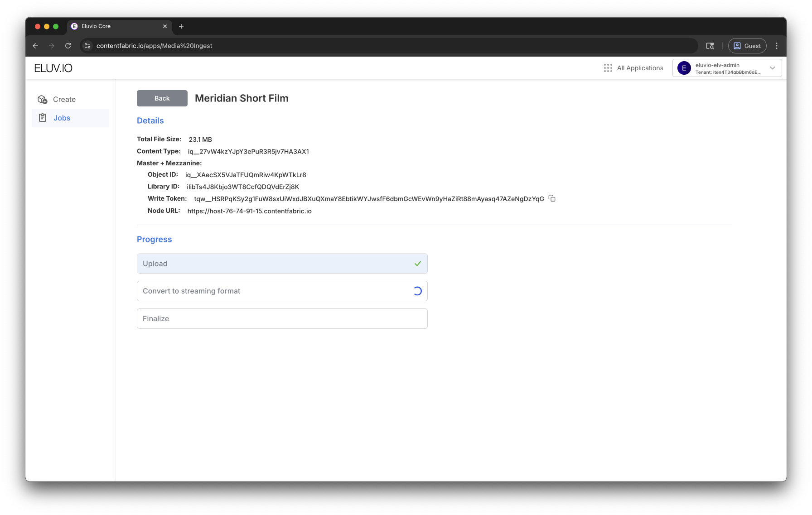The width and height of the screenshot is (812, 515).
Task: Select the Create menu item
Action: [64, 100]
